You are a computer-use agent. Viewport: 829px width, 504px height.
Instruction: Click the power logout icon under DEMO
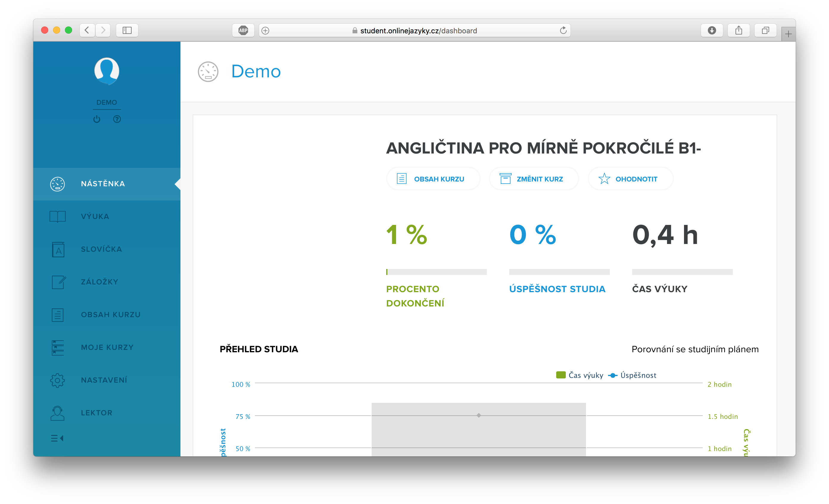tap(96, 119)
